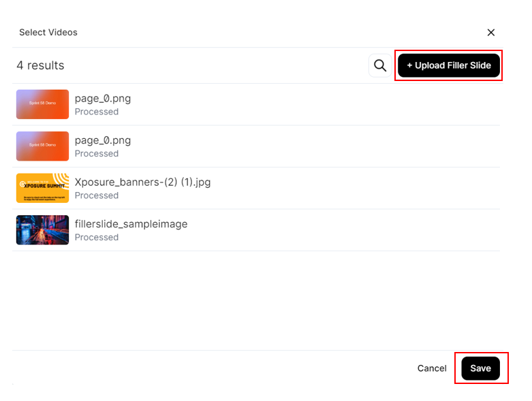The image size is (532, 401).
Task: Select the second page_0.png thumbnail
Action: (42, 146)
